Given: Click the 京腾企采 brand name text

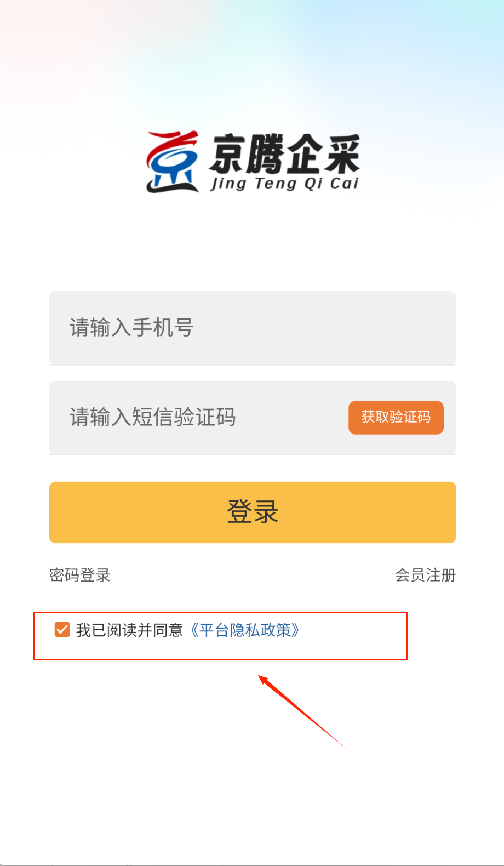Looking at the screenshot, I should click(x=284, y=154).
